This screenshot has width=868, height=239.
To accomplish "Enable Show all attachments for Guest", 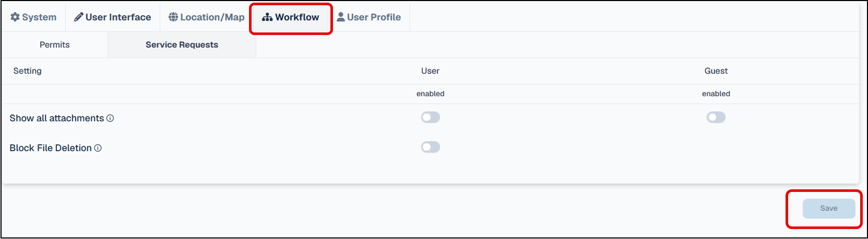I will (716, 117).
